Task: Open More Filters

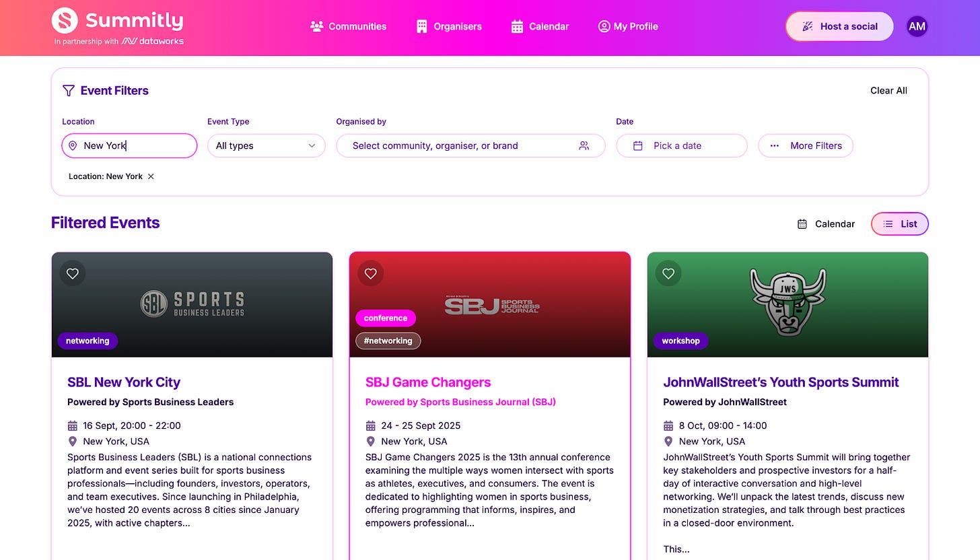Action: click(806, 145)
